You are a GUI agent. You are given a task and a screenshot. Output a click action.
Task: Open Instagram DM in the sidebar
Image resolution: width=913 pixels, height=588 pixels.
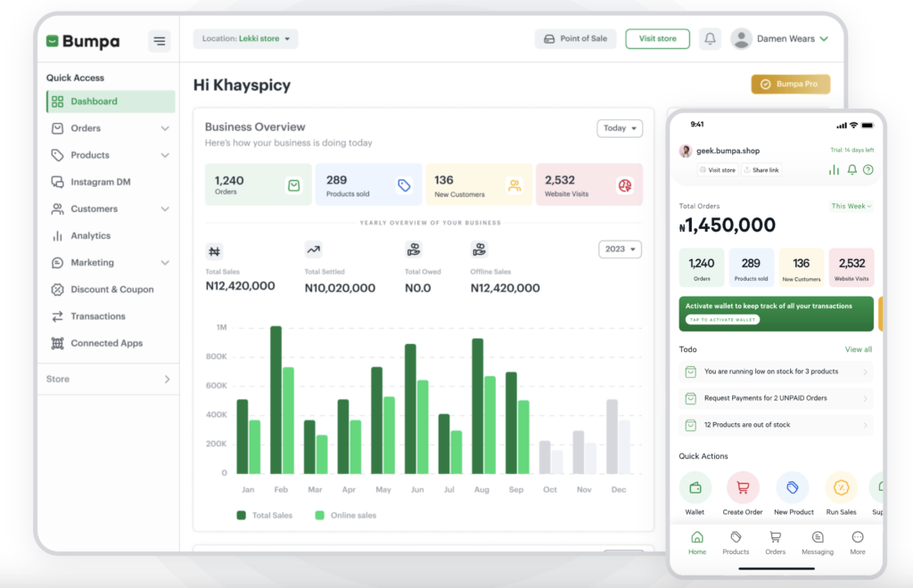[x=100, y=182]
